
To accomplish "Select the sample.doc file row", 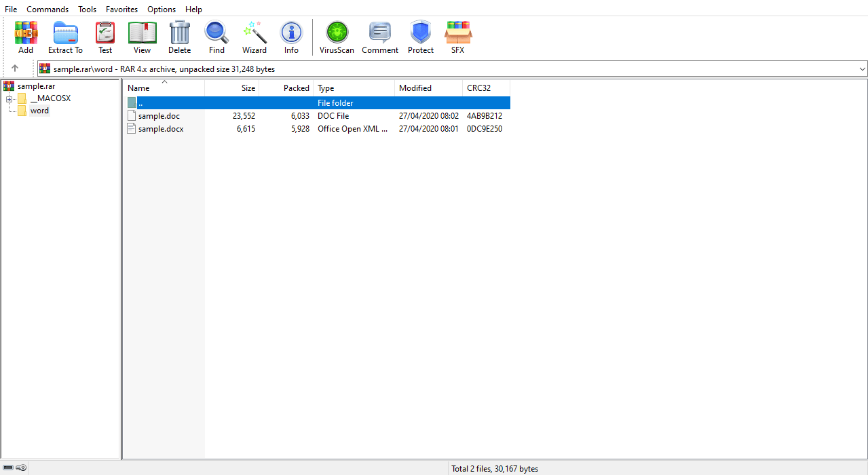I will (x=317, y=116).
